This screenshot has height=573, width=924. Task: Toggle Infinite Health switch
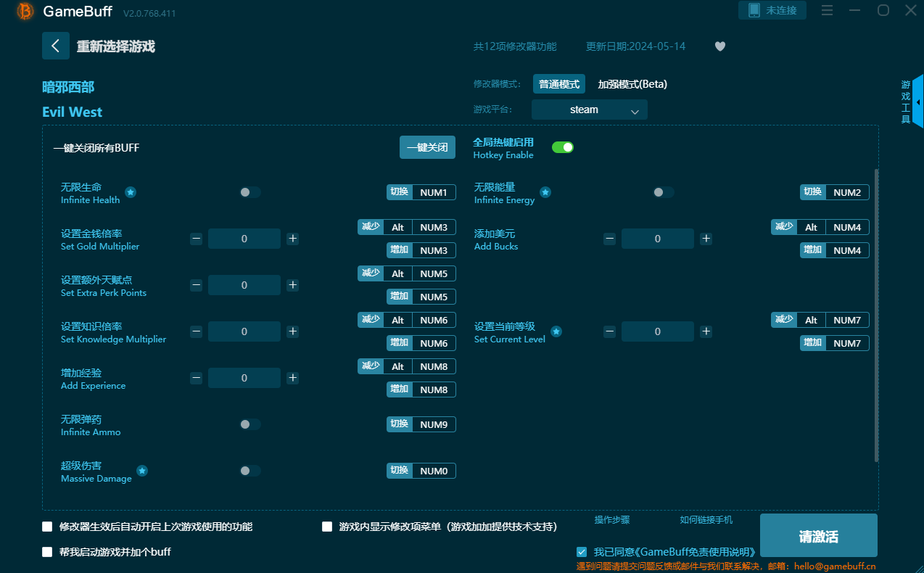(x=250, y=192)
